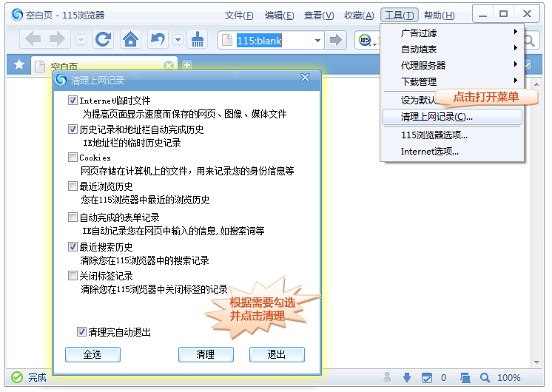This screenshot has height=392, width=552.
Task: Uncheck the 最近搜索历史 checkbox
Action: [73, 247]
